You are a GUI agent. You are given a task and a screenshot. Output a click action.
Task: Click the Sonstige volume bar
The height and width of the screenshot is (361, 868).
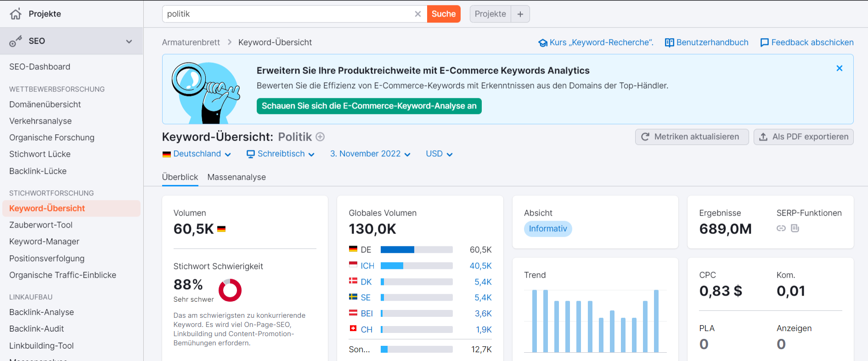[417, 350]
